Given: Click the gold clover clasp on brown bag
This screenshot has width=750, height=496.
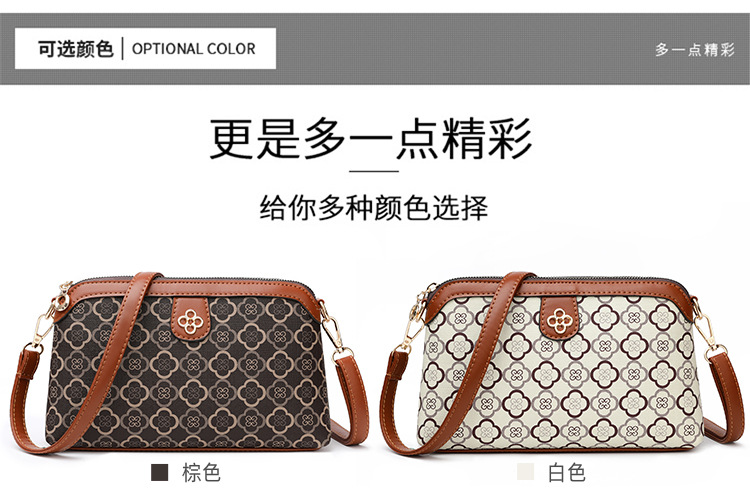Looking at the screenshot, I should pos(189,320).
